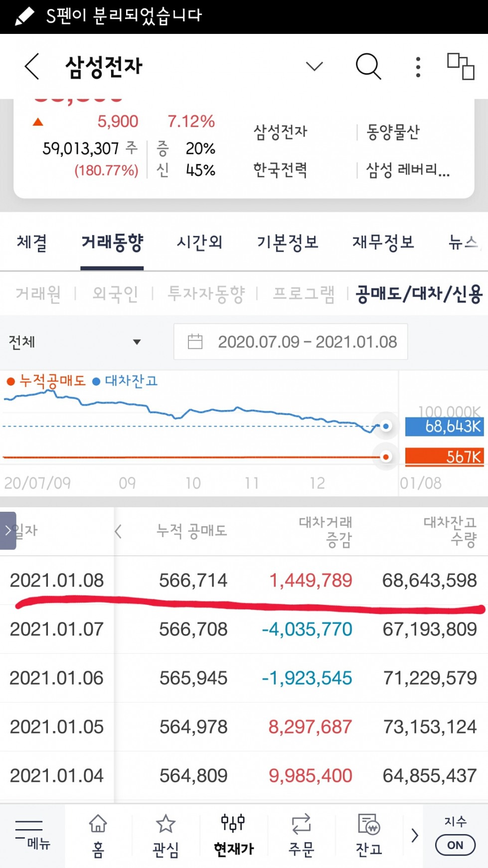Open the three-dot more options menu

click(x=418, y=67)
